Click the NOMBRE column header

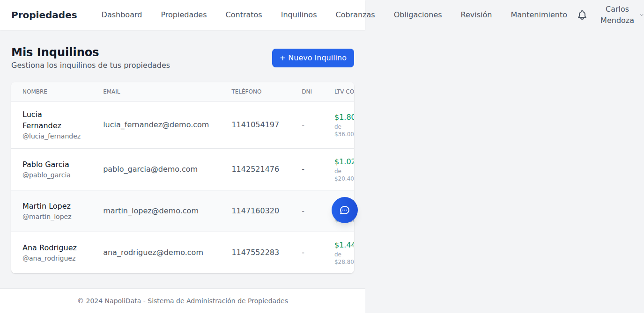pyautogui.click(x=35, y=91)
